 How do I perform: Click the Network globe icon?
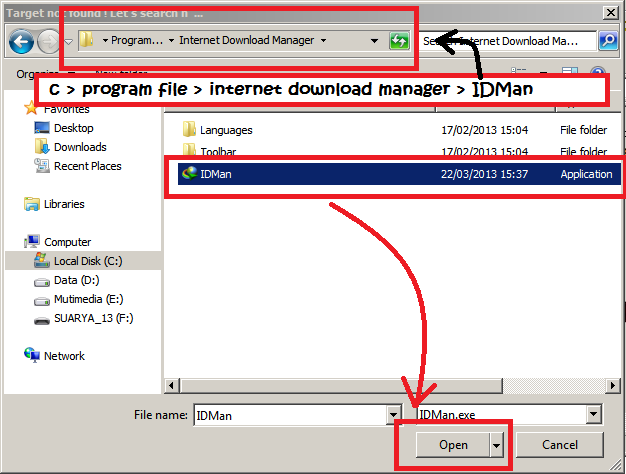point(32,355)
